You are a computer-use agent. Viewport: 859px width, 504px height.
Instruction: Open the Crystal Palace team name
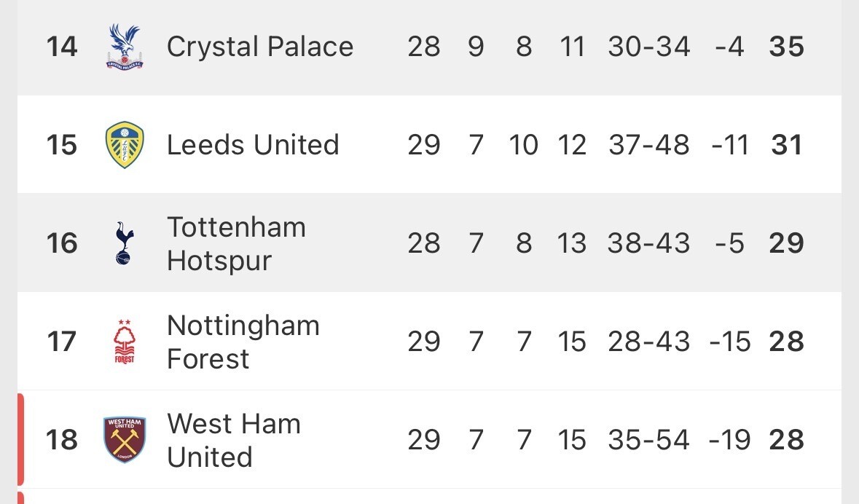tap(260, 47)
